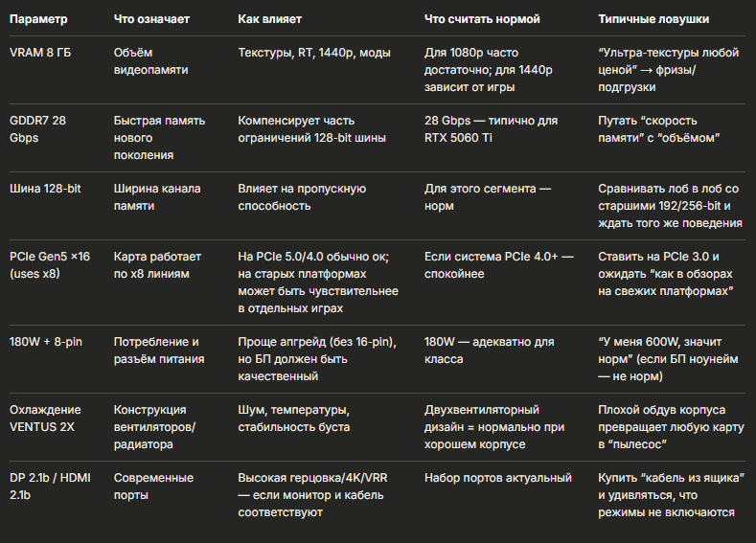Click the "Как влияет" column header

point(269,19)
